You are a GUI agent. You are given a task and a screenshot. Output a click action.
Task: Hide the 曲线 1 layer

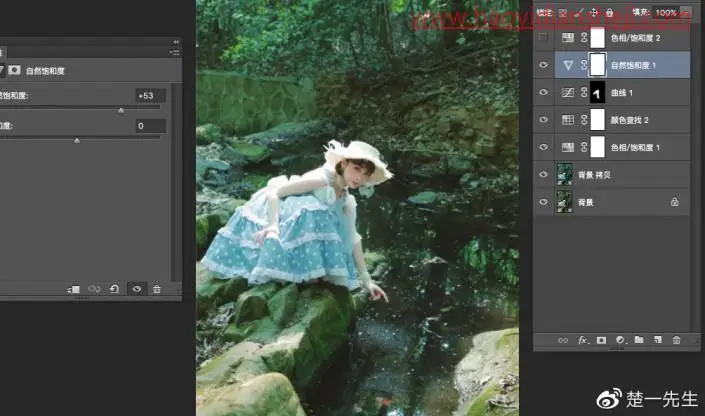point(543,93)
